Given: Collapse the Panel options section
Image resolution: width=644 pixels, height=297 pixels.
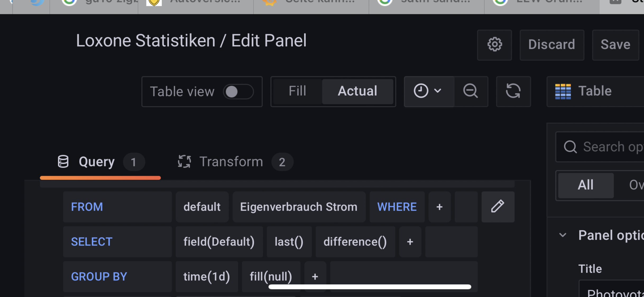Looking at the screenshot, I should 563,235.
